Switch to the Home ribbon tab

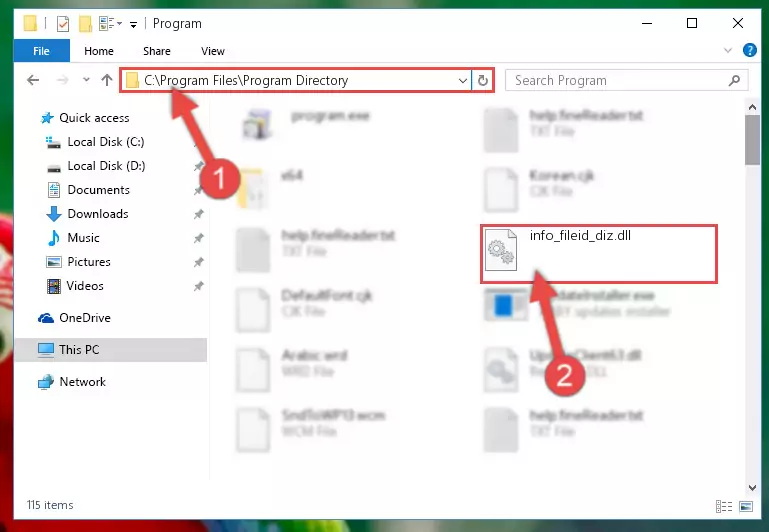(99, 51)
